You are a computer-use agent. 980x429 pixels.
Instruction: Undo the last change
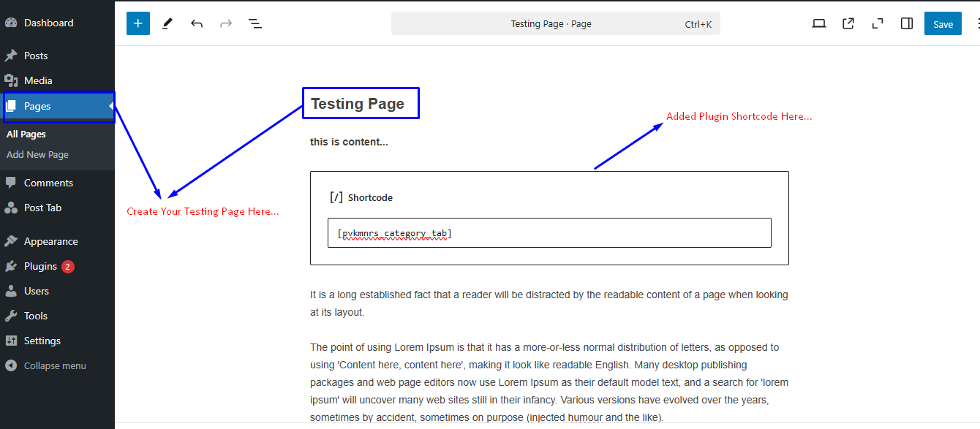197,23
